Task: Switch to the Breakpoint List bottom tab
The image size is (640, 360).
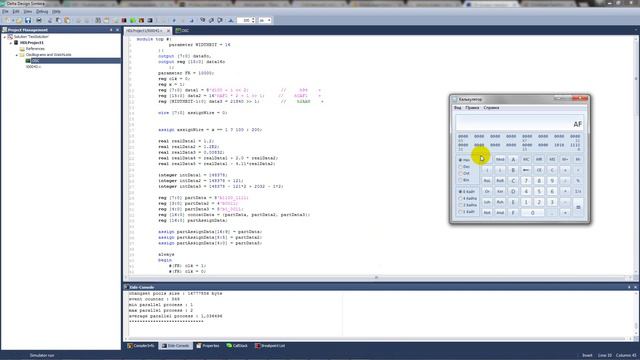Action: click(x=270, y=346)
